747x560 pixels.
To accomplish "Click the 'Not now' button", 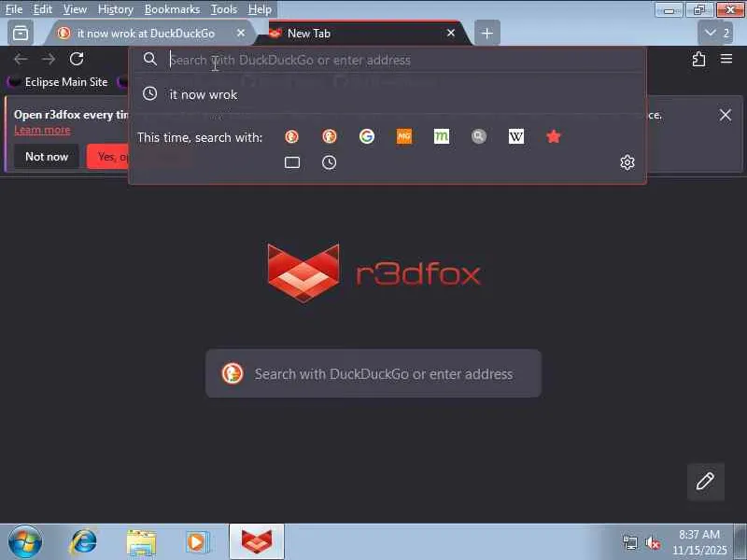I will pyautogui.click(x=46, y=156).
